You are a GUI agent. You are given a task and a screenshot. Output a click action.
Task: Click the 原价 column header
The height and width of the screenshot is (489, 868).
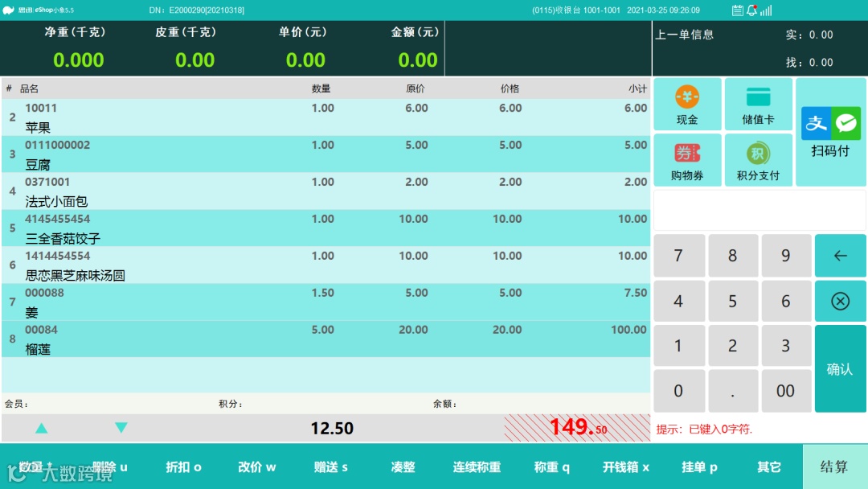pyautogui.click(x=416, y=88)
